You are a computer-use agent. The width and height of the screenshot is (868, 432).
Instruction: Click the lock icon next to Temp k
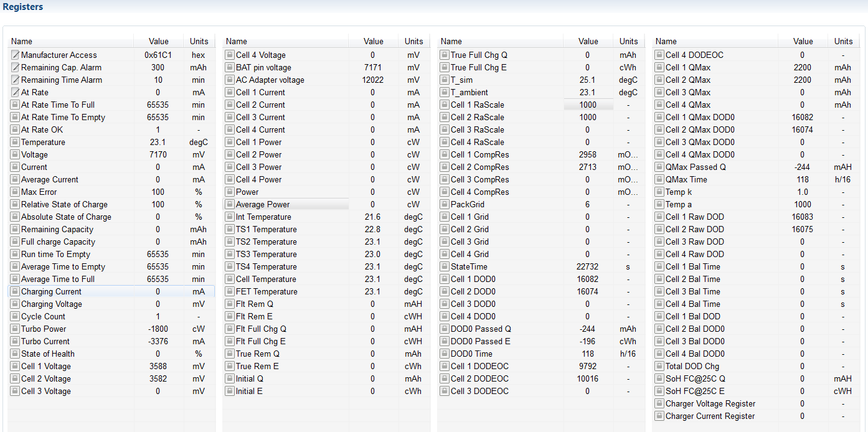pyautogui.click(x=659, y=192)
